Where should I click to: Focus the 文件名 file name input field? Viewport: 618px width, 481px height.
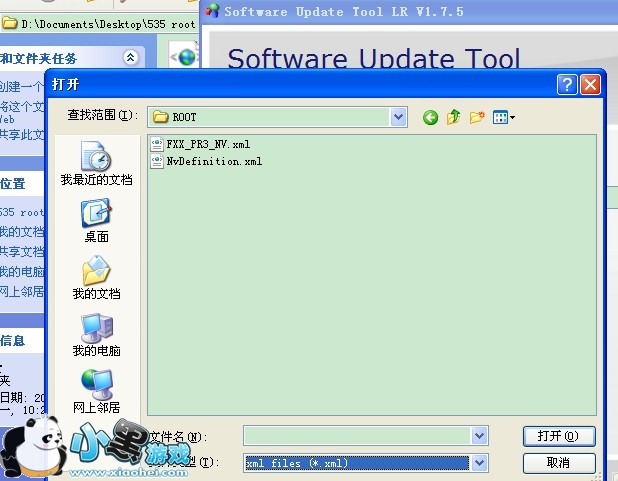click(x=357, y=436)
